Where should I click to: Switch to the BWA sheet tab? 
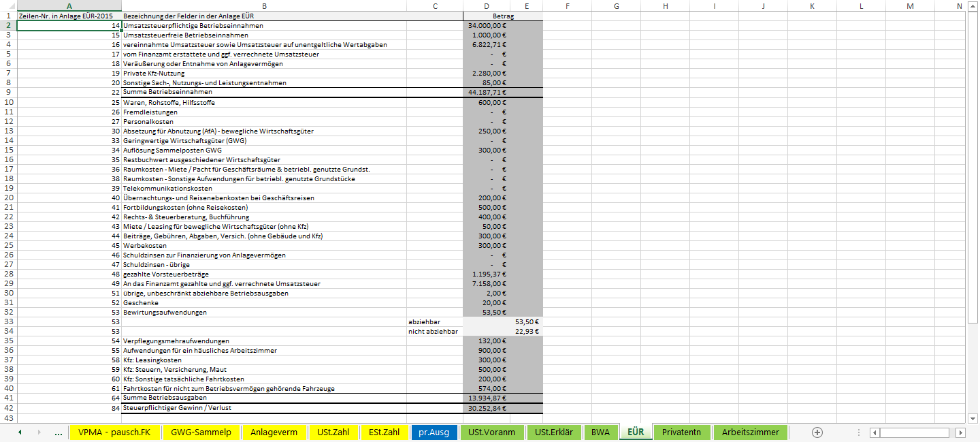click(x=600, y=432)
